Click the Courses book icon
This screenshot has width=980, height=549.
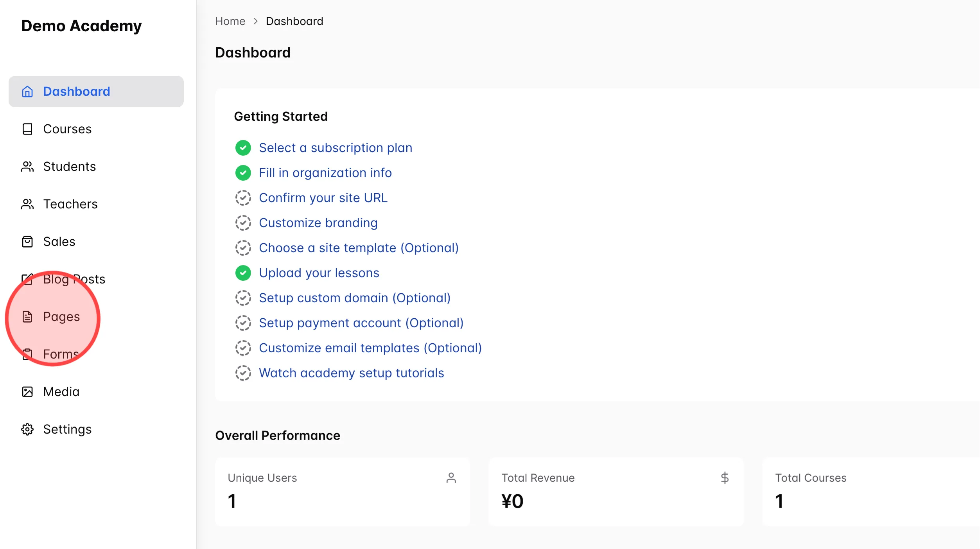(27, 129)
